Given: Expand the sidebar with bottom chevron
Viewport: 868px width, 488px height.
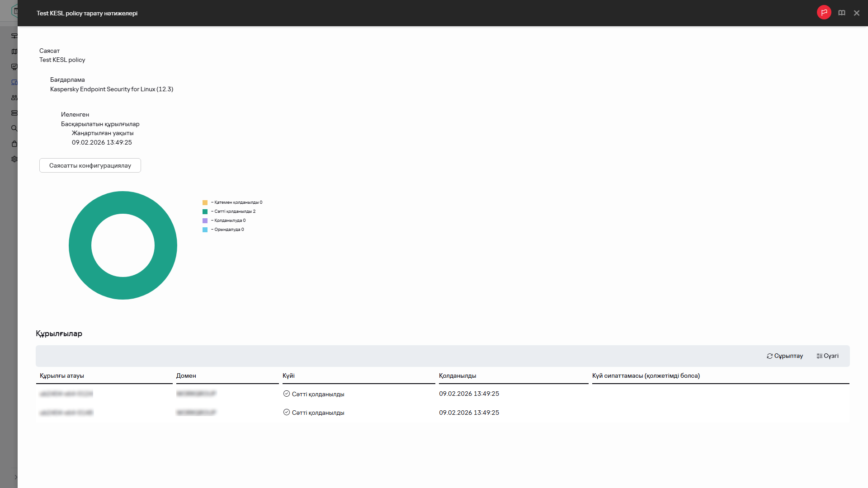Looking at the screenshot, I should click(x=15, y=477).
